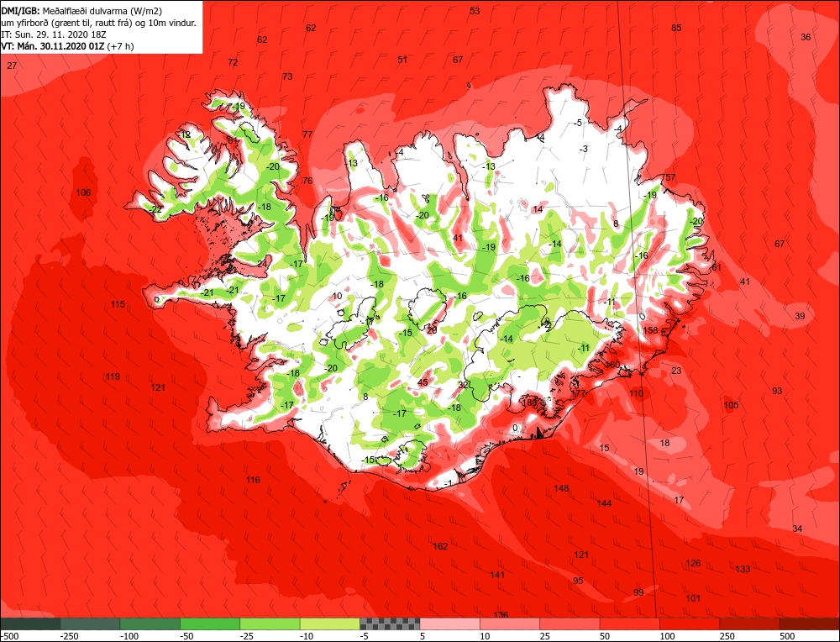Image resolution: width=840 pixels, height=642 pixels.
Task: Click the value '-1' on the southern tip
Action: (x=448, y=483)
